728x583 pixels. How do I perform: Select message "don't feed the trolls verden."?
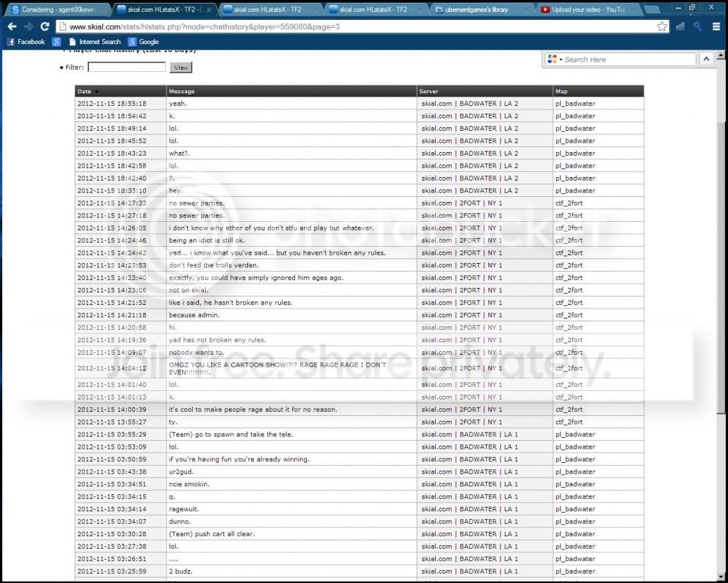213,265
